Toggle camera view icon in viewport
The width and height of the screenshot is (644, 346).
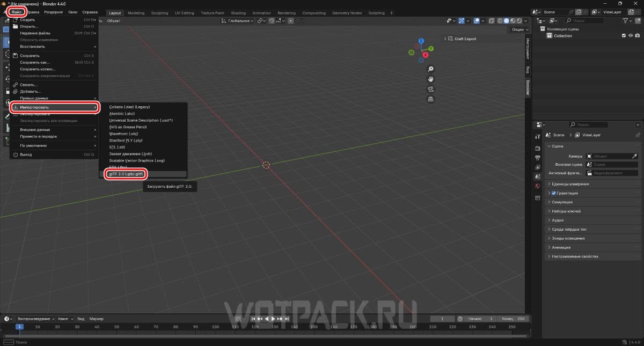pyautogui.click(x=430, y=89)
